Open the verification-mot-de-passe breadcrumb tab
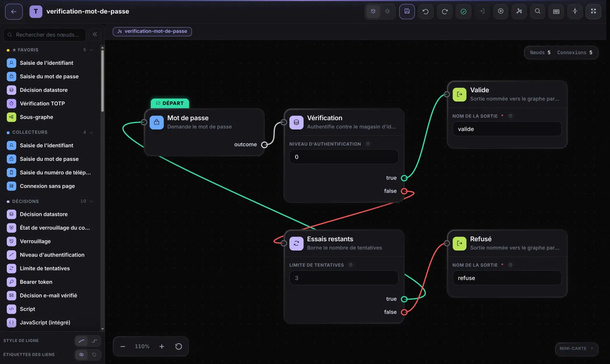Viewport: 610px width, 364px height. tap(152, 31)
